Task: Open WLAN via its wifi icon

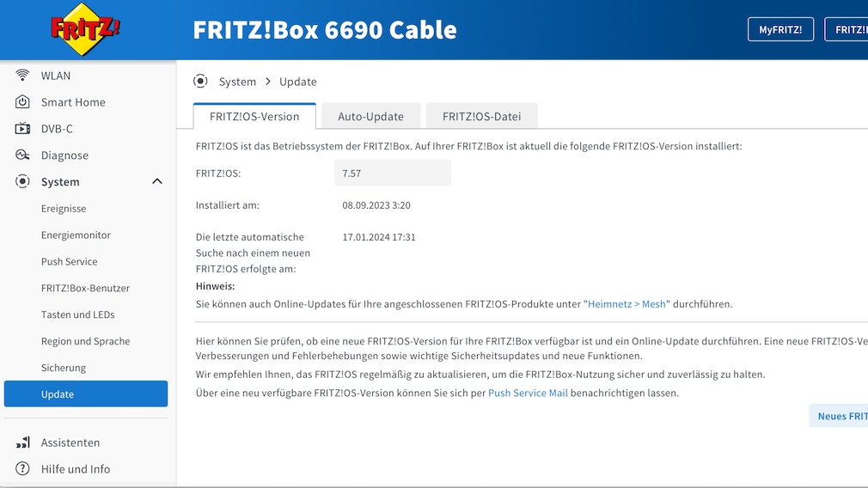Action: [x=23, y=76]
